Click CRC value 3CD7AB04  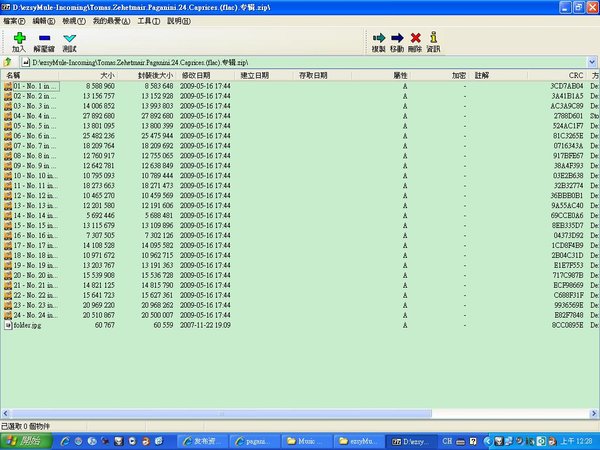[567, 86]
